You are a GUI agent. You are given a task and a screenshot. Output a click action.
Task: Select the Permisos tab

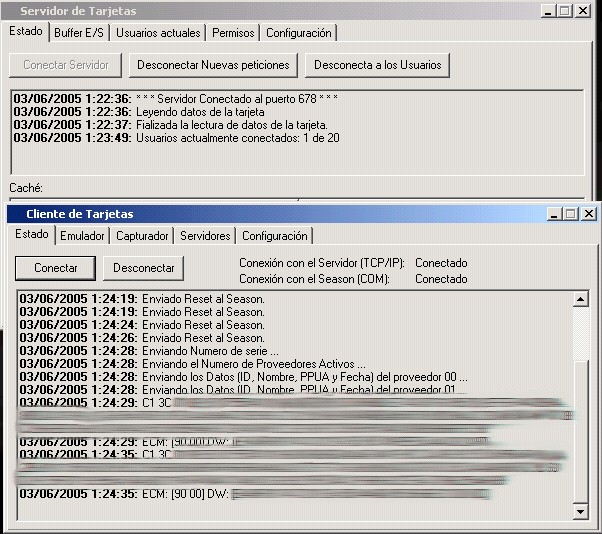(233, 33)
